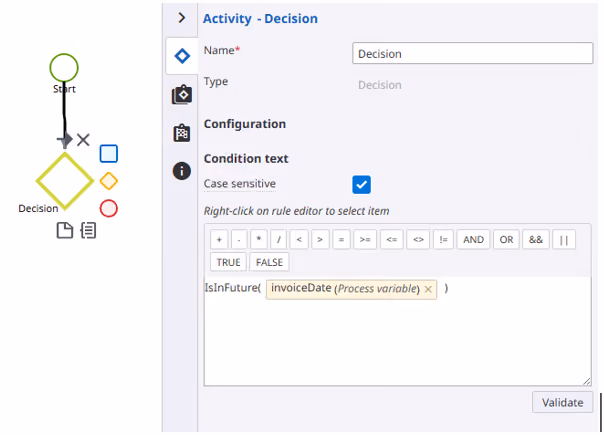This screenshot has height=435, width=604.
Task: Insert the not-equal != operator
Action: click(443, 240)
